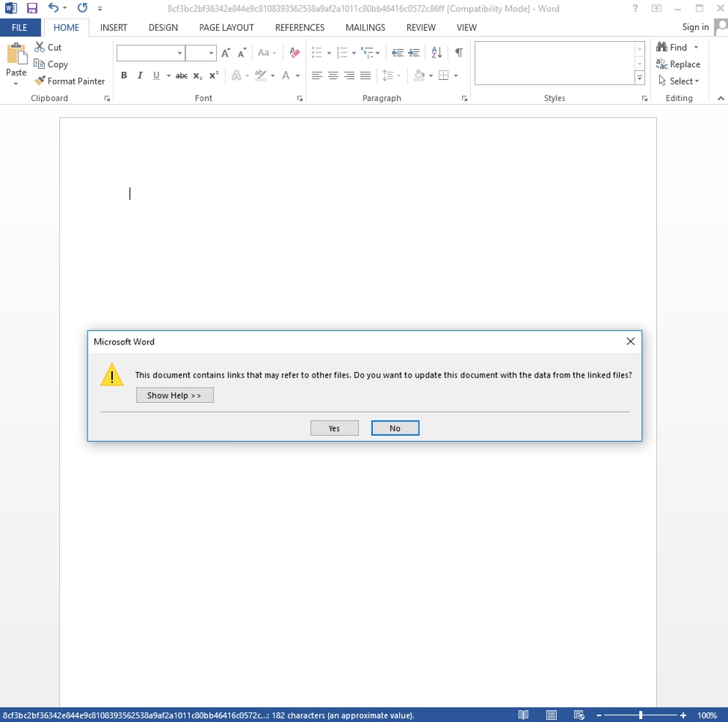Open the font name dropdown
Image resolution: width=728 pixels, height=722 pixels.
coord(179,53)
